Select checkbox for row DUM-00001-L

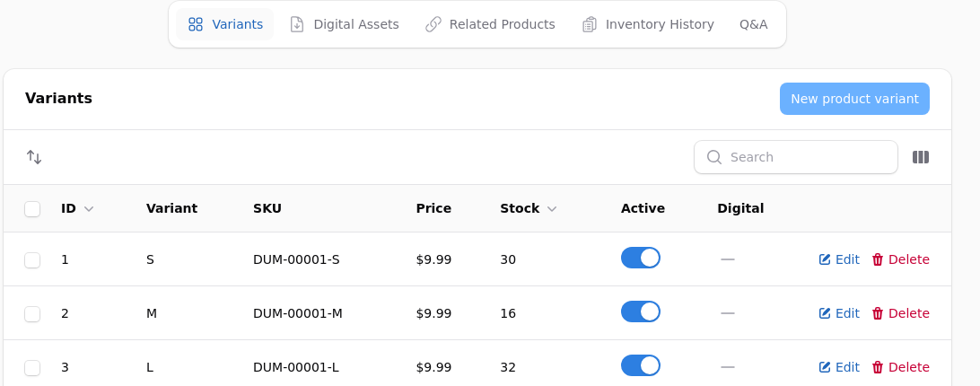(32, 368)
